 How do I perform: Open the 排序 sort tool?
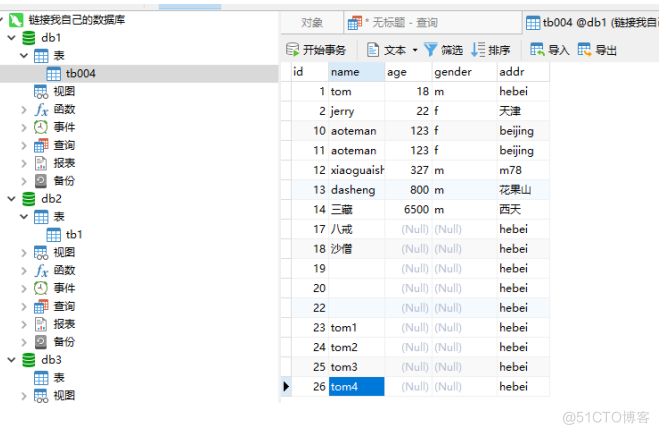pyautogui.click(x=490, y=50)
